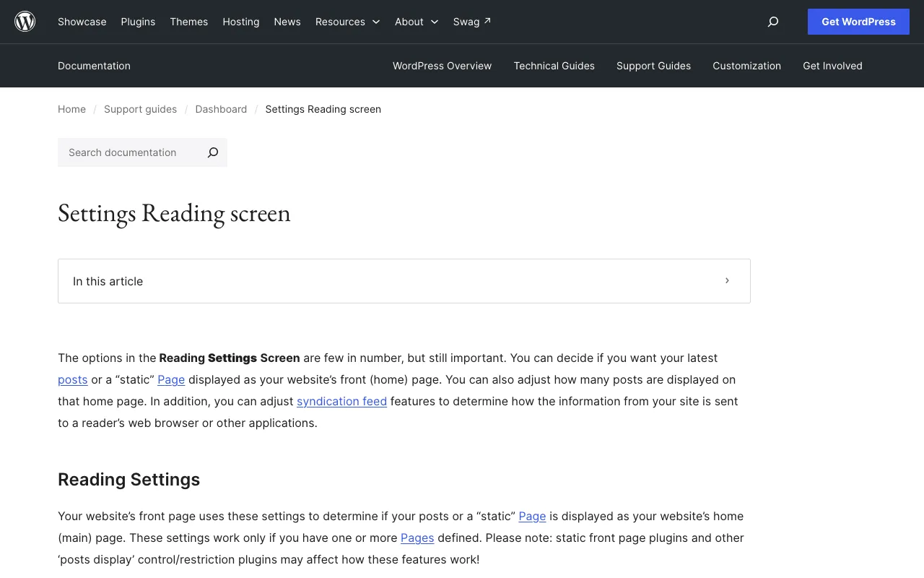
Task: Click the Home breadcrumb link
Action: click(71, 109)
